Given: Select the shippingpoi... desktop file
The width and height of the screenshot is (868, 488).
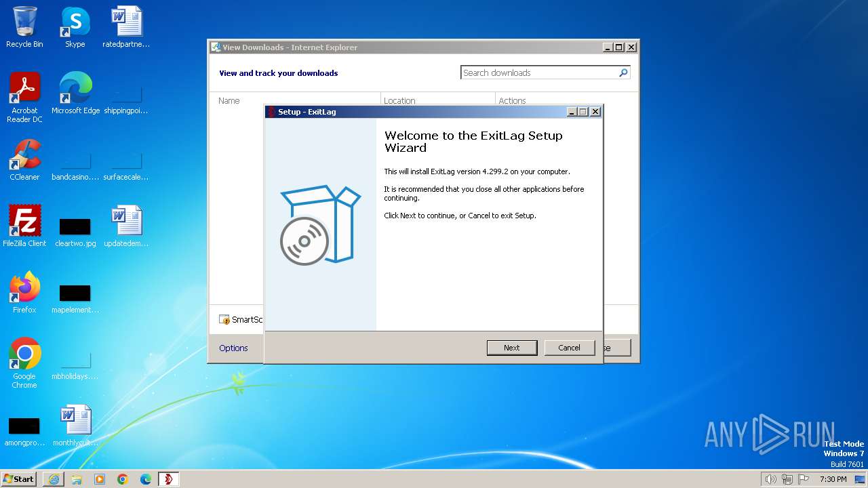Looking at the screenshot, I should pos(126,98).
